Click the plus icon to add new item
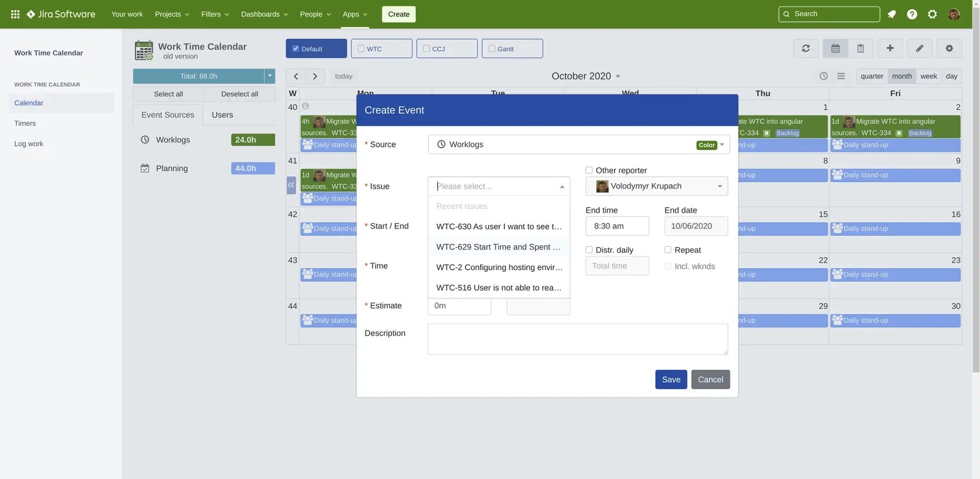Viewport: 980px width, 479px height. pos(889,47)
